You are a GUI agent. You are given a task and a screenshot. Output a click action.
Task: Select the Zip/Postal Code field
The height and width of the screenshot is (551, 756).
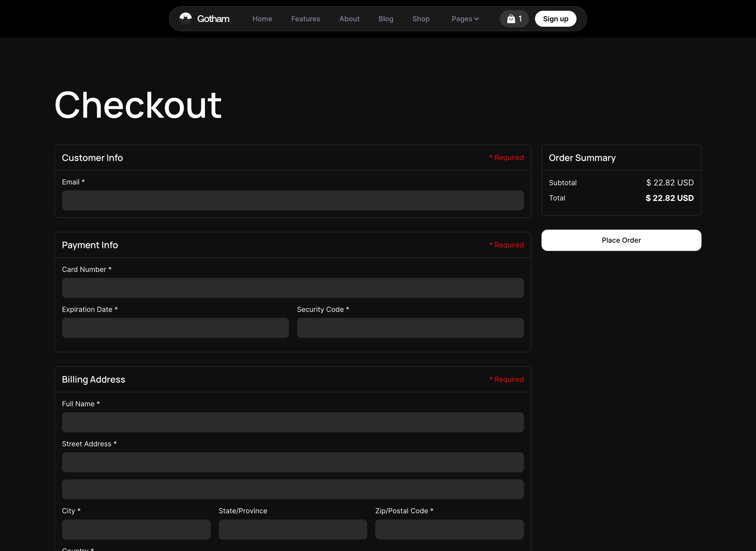(x=449, y=529)
